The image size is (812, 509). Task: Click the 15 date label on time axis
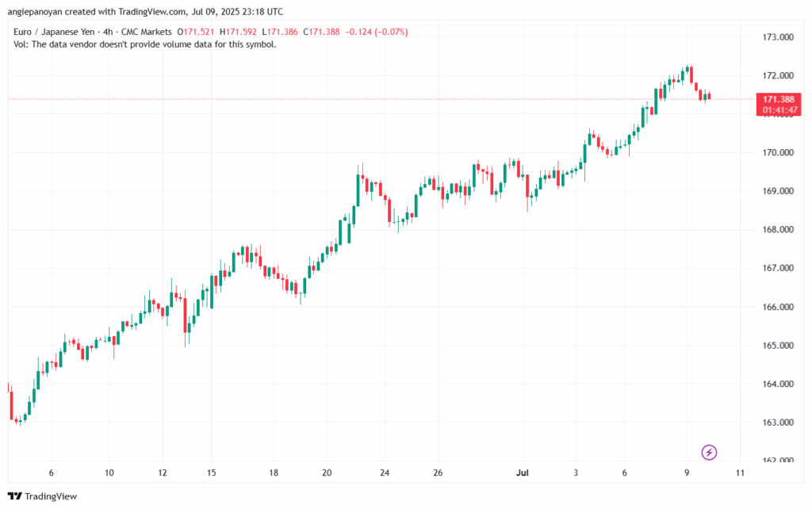coord(212,473)
